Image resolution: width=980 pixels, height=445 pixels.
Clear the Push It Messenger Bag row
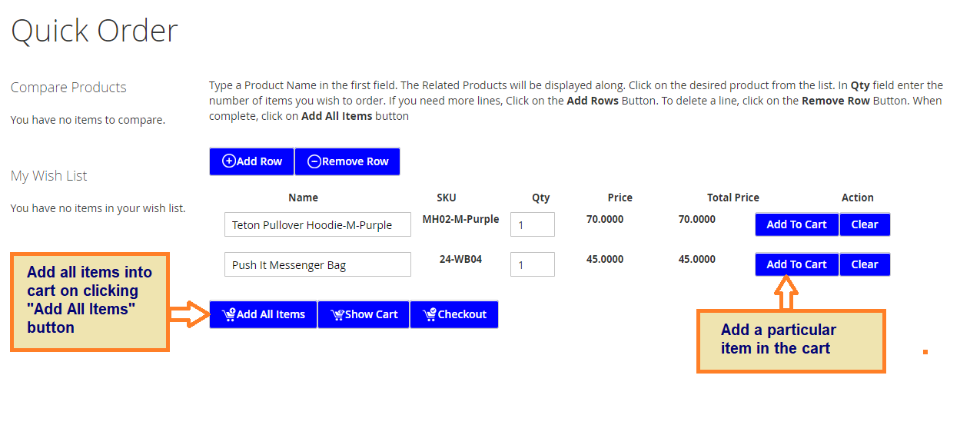click(x=864, y=264)
